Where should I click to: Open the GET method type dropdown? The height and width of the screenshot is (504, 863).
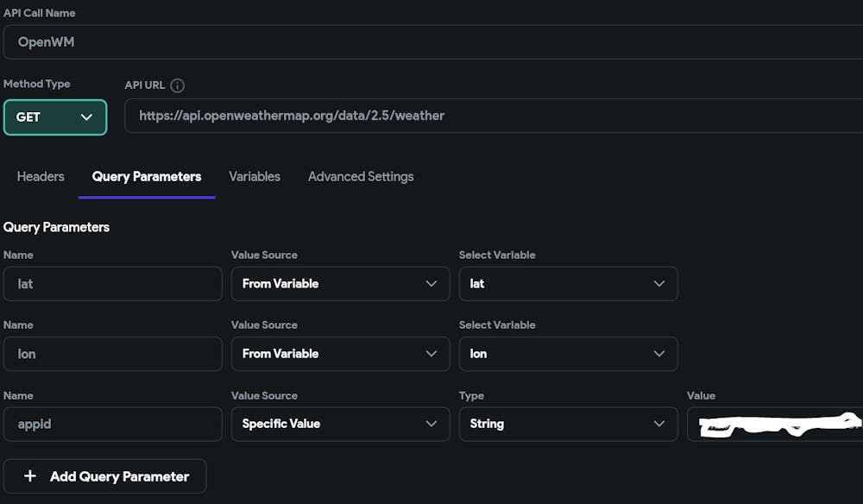pyautogui.click(x=55, y=117)
